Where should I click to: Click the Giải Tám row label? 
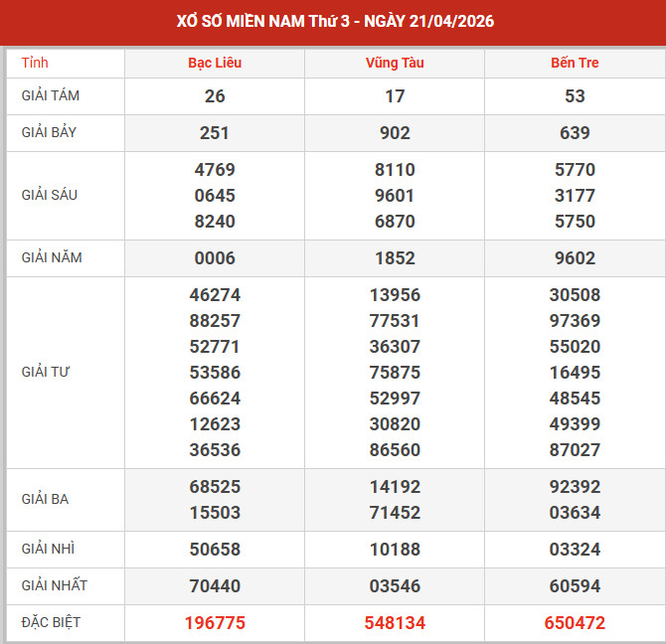coord(50,95)
